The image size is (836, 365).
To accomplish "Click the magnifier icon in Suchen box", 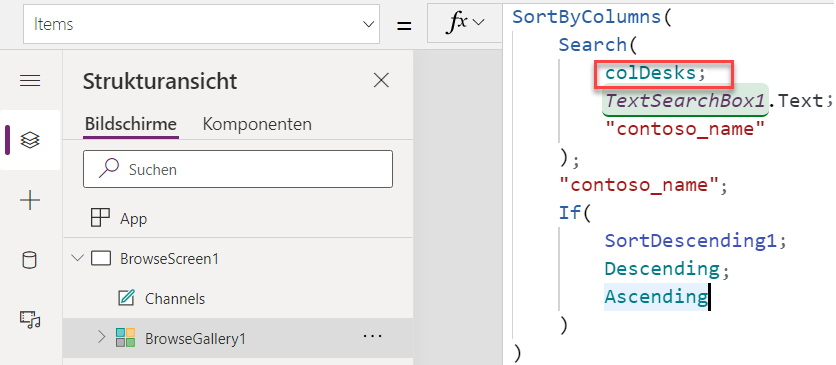I will (x=108, y=169).
